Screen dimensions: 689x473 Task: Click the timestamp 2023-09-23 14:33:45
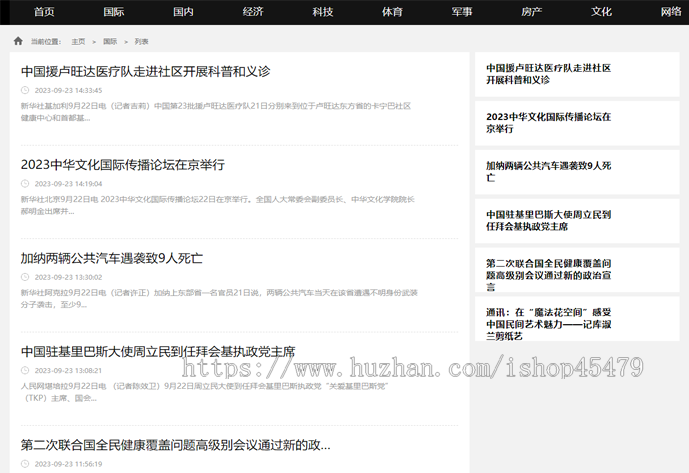(69, 91)
